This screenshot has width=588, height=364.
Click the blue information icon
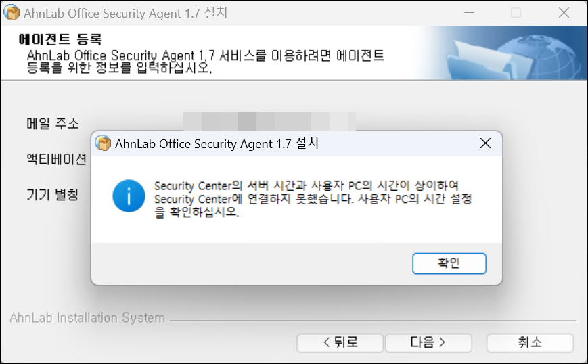pyautogui.click(x=128, y=197)
